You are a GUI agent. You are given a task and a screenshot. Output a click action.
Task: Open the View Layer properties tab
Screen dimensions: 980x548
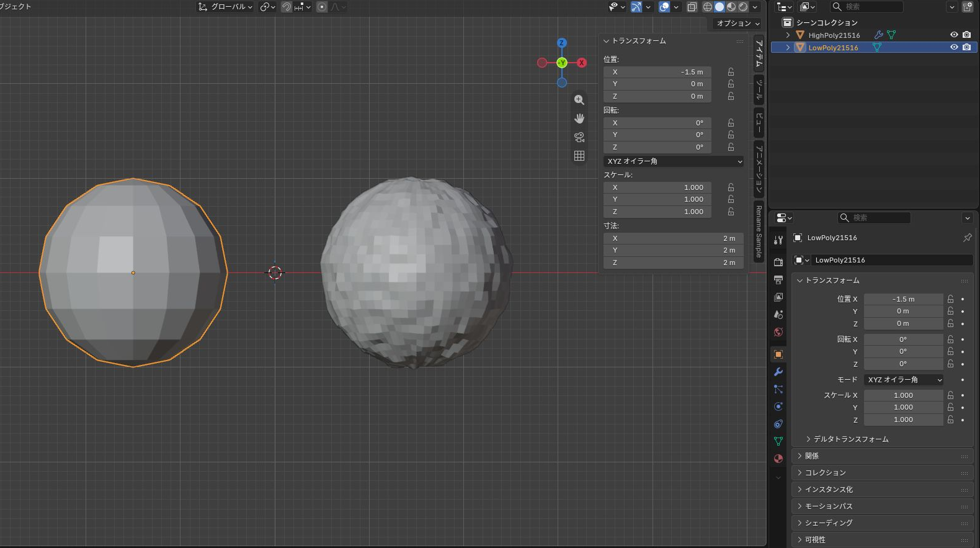778,297
